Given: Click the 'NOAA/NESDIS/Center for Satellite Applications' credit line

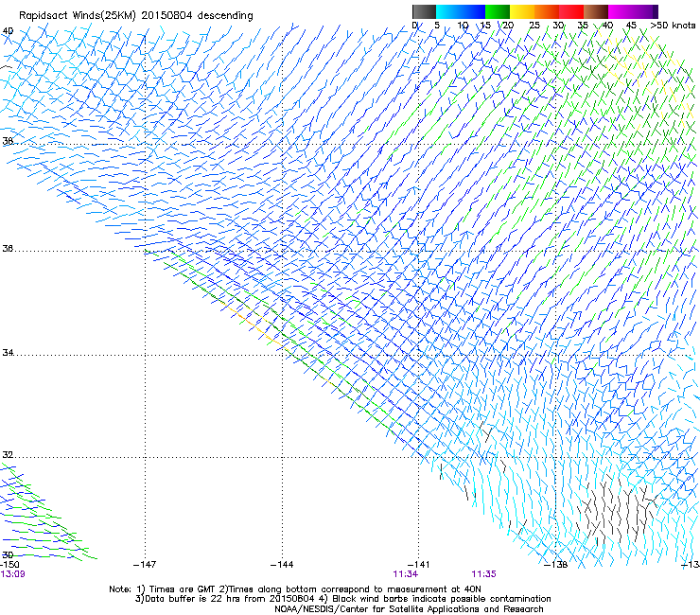Looking at the screenshot, I should (409, 609).
